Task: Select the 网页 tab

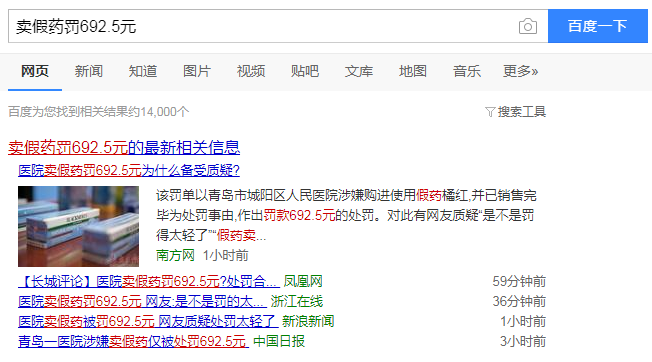Action: (x=35, y=71)
